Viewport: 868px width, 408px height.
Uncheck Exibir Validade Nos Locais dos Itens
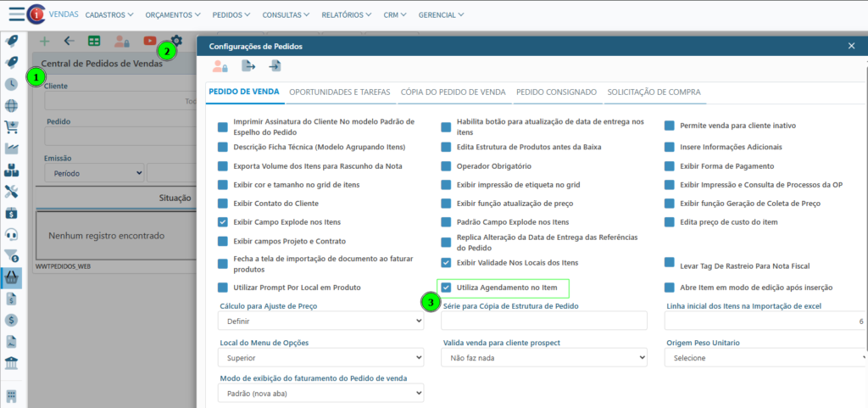(446, 262)
